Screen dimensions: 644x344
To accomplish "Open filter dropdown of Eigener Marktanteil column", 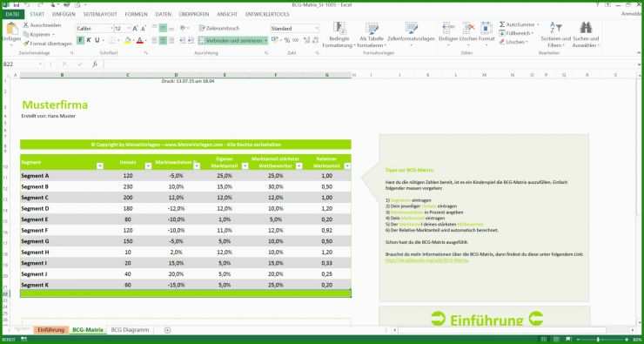I will click(245, 165).
